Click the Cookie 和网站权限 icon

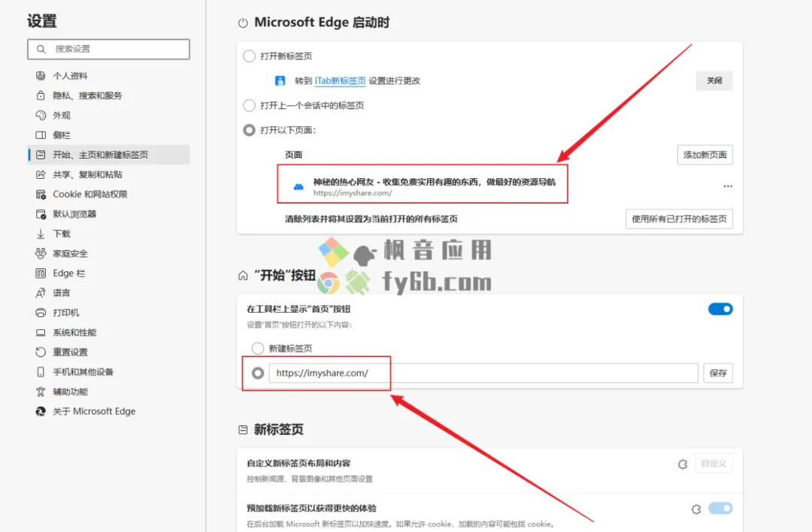[41, 194]
